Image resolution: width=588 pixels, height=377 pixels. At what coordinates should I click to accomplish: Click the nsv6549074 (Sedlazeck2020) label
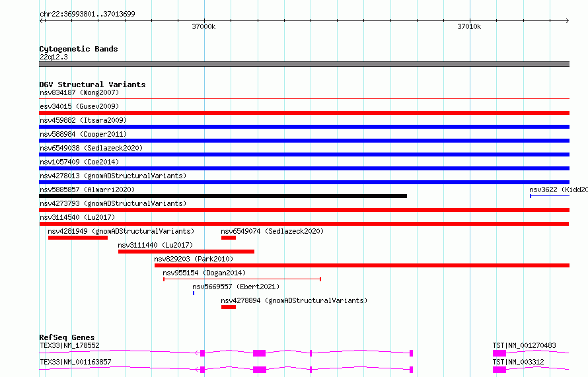[272, 231]
